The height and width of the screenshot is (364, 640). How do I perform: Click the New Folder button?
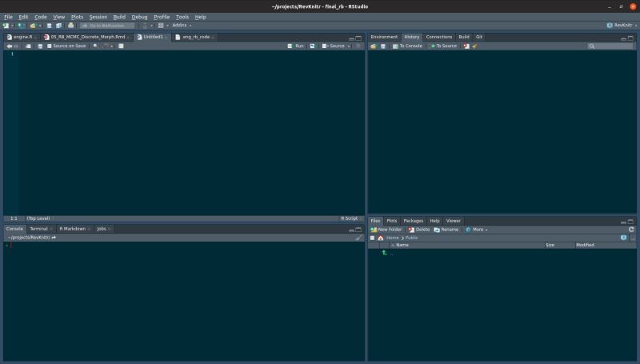point(386,230)
